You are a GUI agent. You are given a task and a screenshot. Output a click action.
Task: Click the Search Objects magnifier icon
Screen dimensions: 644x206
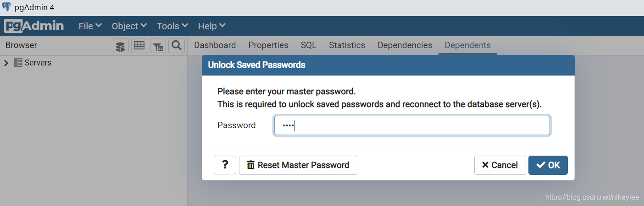(177, 45)
